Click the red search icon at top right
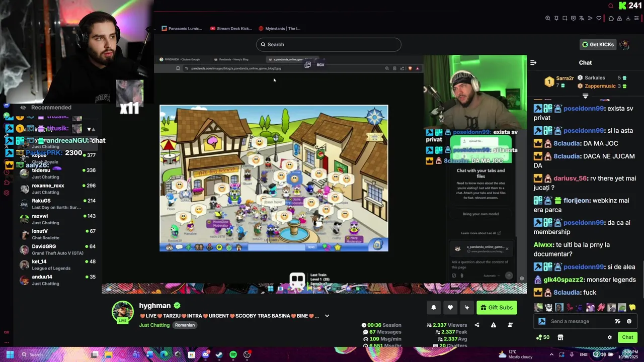Screen dimensions: 644x362 click(x=611, y=6)
